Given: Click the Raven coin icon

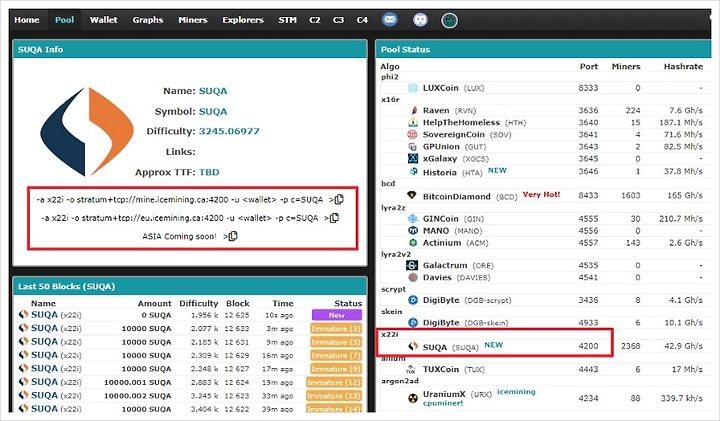Looking at the screenshot, I should [413, 110].
